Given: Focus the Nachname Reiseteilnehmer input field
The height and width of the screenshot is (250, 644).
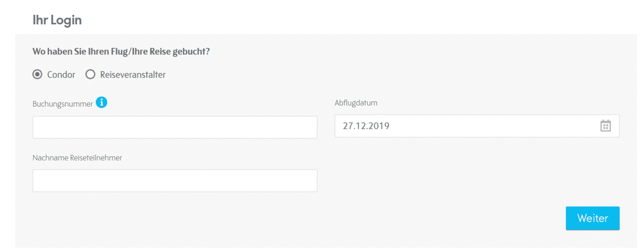Looking at the screenshot, I should pos(174,181).
